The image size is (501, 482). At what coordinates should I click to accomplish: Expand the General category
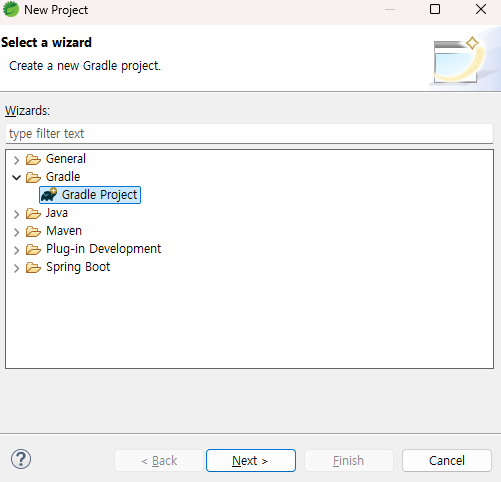pos(16,160)
